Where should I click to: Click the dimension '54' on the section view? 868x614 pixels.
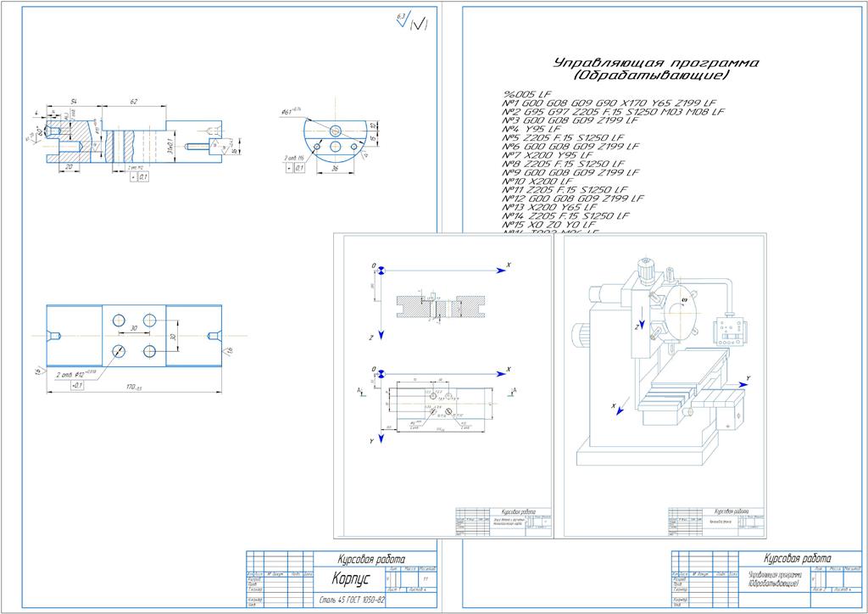[73, 102]
